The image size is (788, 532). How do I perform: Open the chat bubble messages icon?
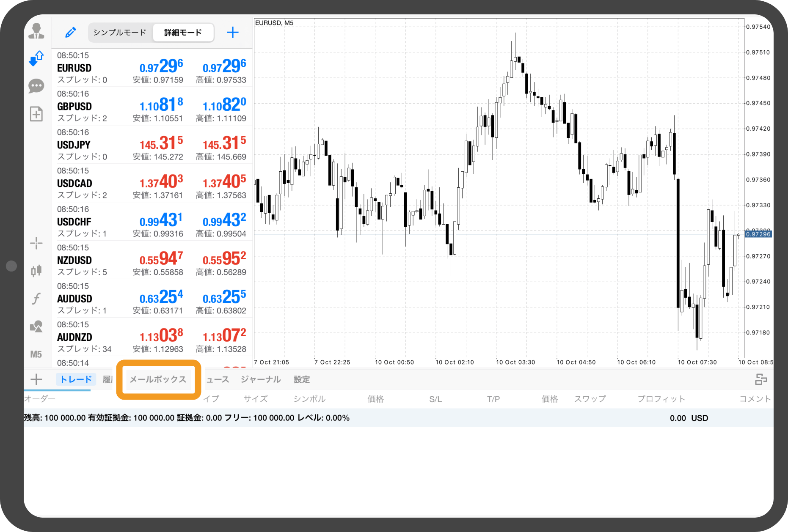tap(36, 86)
